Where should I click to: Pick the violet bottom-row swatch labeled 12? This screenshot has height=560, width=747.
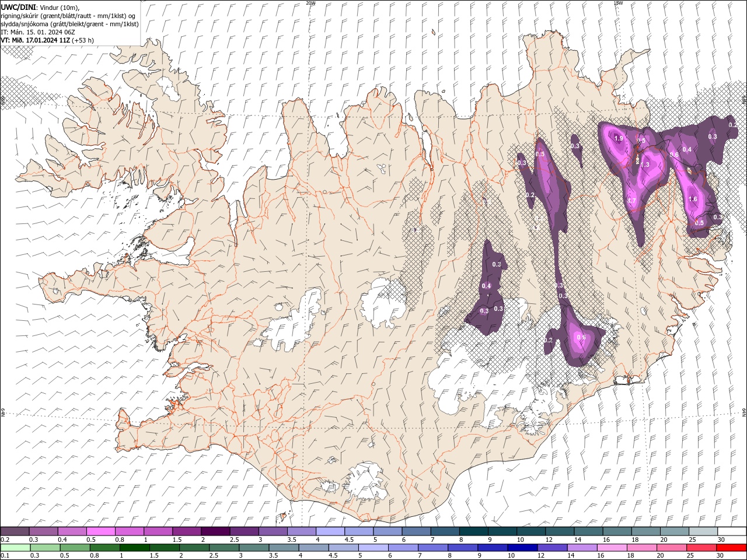[x=551, y=548]
